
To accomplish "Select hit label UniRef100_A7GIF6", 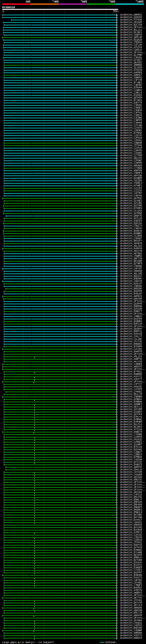I will 131,48.
